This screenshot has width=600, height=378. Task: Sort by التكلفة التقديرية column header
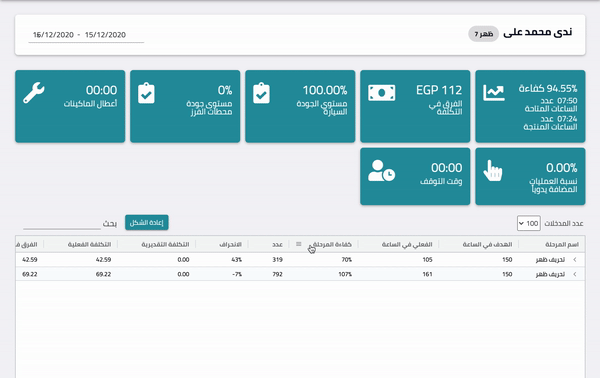pyautogui.click(x=165, y=244)
